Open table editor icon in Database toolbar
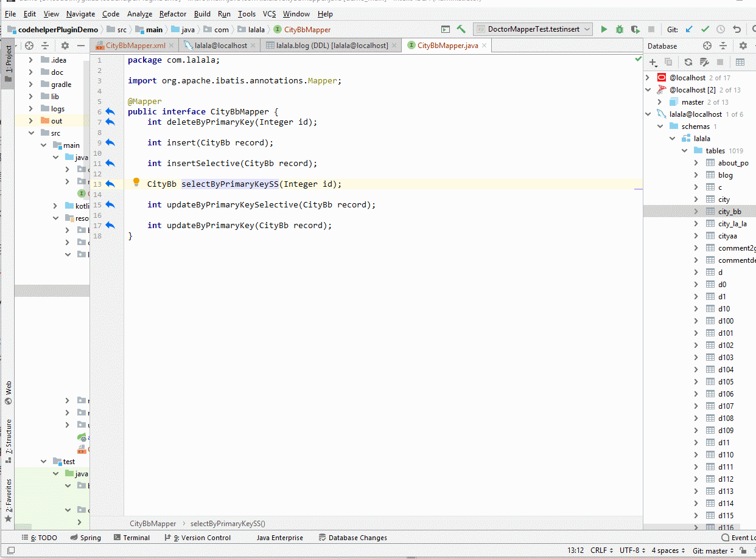756x559 pixels. point(740,62)
